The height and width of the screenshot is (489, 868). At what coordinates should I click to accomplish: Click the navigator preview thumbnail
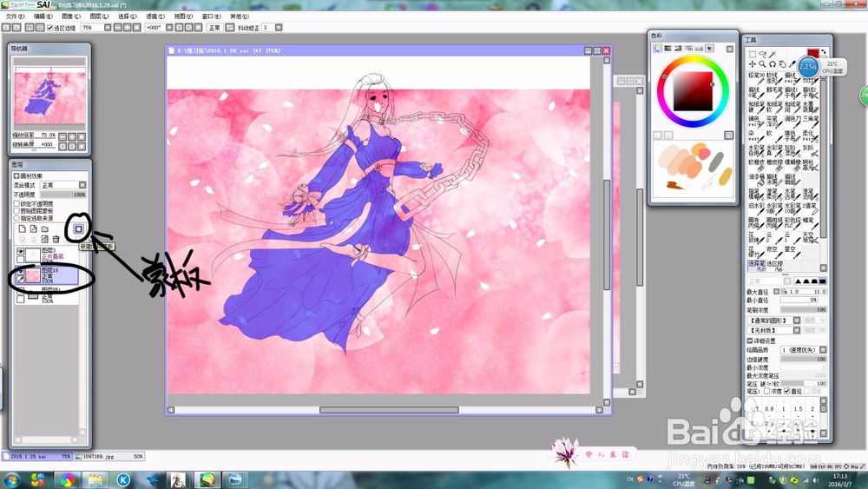click(49, 93)
